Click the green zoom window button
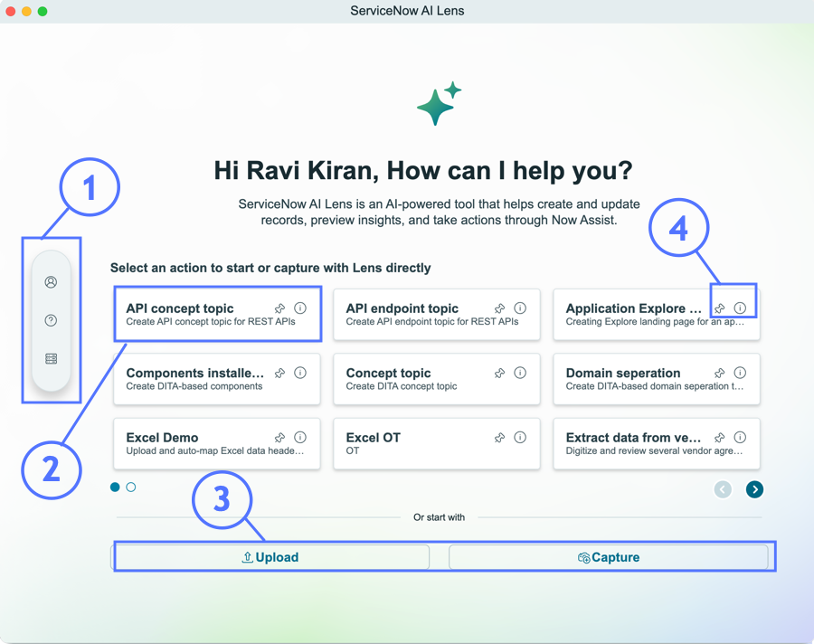Screen dimensions: 814x644 (43, 11)
